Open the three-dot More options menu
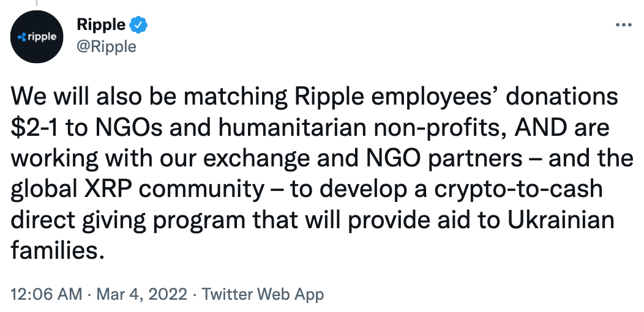644x312 pixels. 623,26
